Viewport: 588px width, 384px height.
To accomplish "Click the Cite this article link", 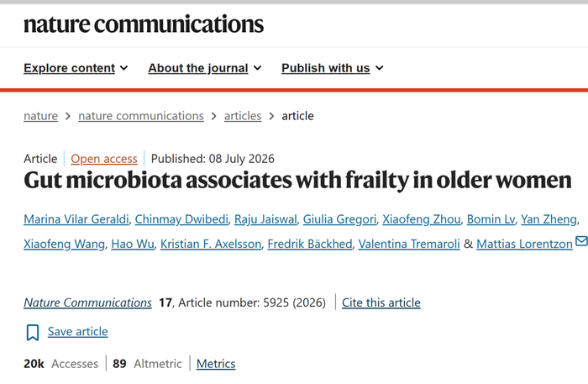I will (x=381, y=302).
